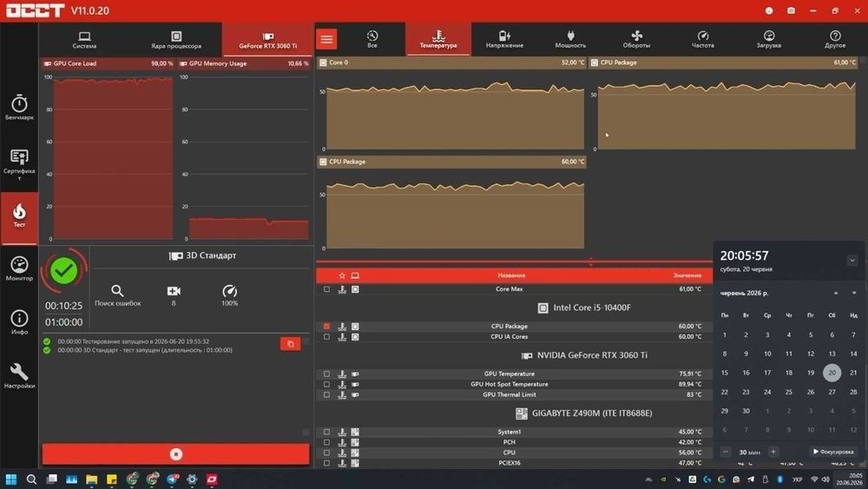Click the chip icon in CPU Package row
This screenshot has width=868, height=489.
point(355,327)
